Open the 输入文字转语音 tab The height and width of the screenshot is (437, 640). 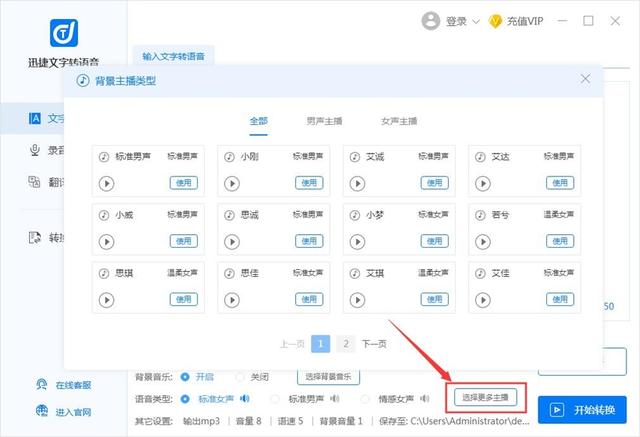(x=173, y=56)
